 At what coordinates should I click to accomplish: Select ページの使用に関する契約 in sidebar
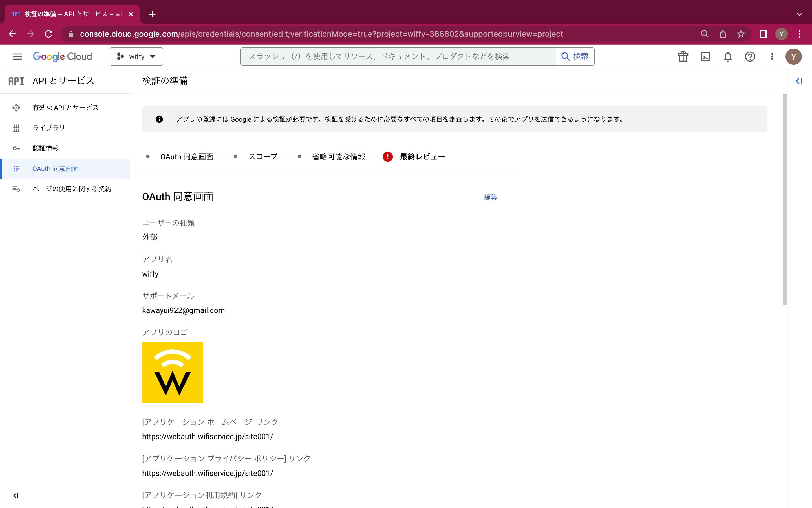coord(65,189)
